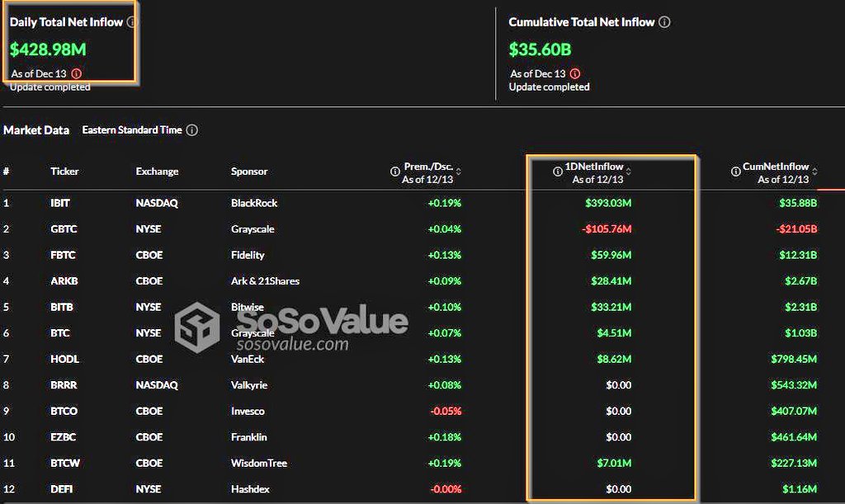Click info icon beside Cumulative Total Net Inflow
Image resolution: width=845 pixels, height=504 pixels.
pyautogui.click(x=664, y=22)
